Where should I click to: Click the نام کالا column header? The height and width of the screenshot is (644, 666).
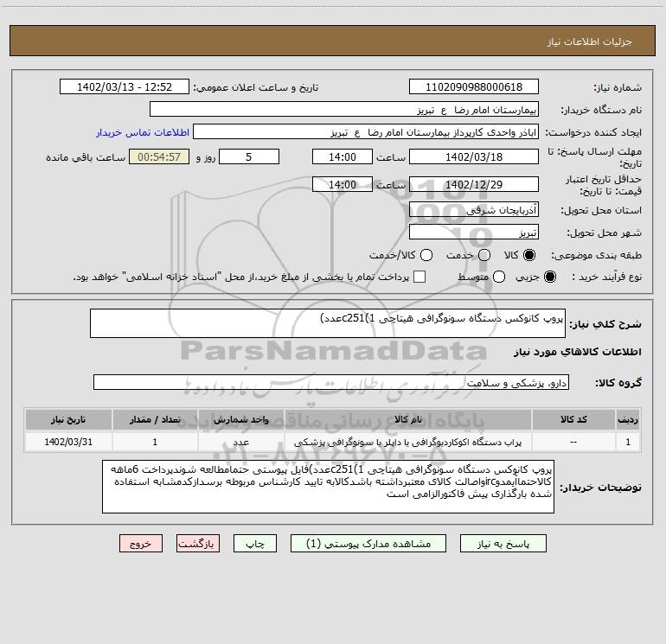(407, 420)
